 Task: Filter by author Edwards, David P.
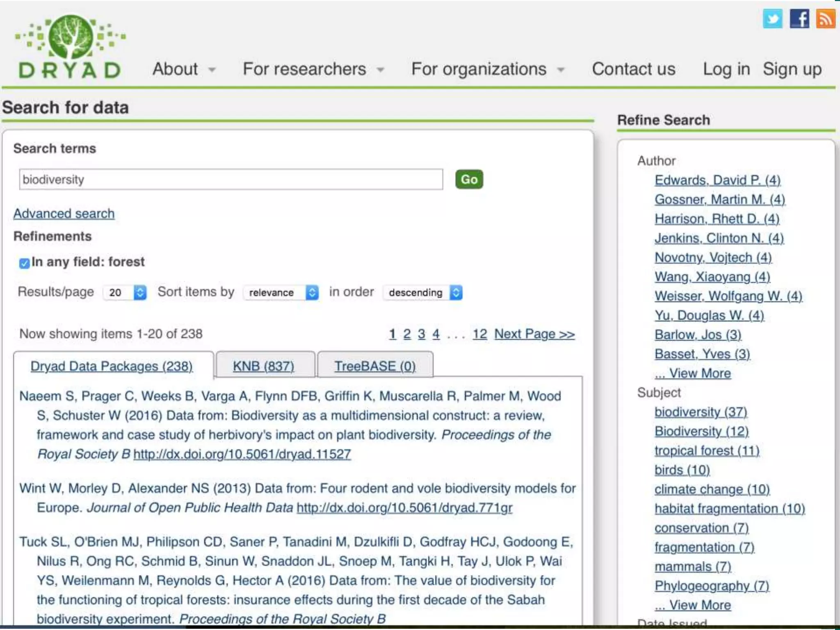click(717, 180)
